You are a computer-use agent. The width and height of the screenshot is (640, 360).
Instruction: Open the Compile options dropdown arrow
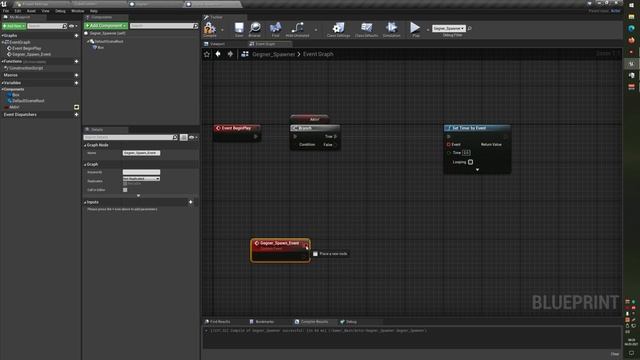point(222,30)
